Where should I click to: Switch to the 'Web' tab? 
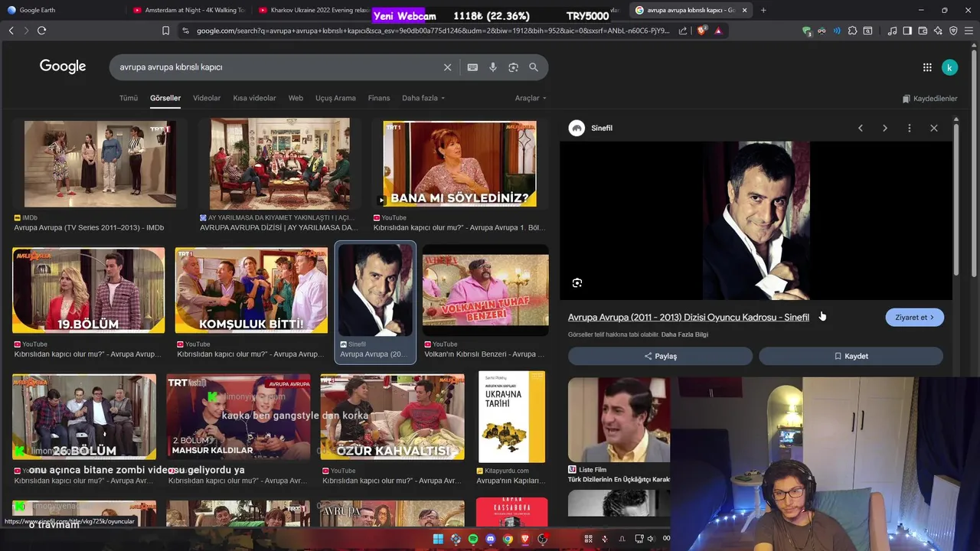coord(296,98)
